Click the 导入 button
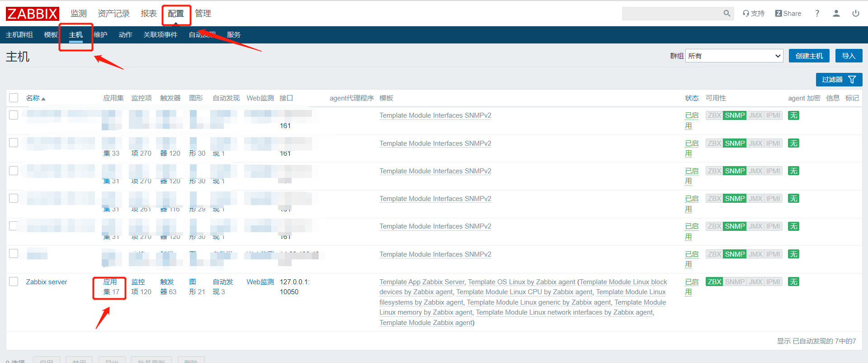Image resolution: width=868 pixels, height=363 pixels. 849,56
